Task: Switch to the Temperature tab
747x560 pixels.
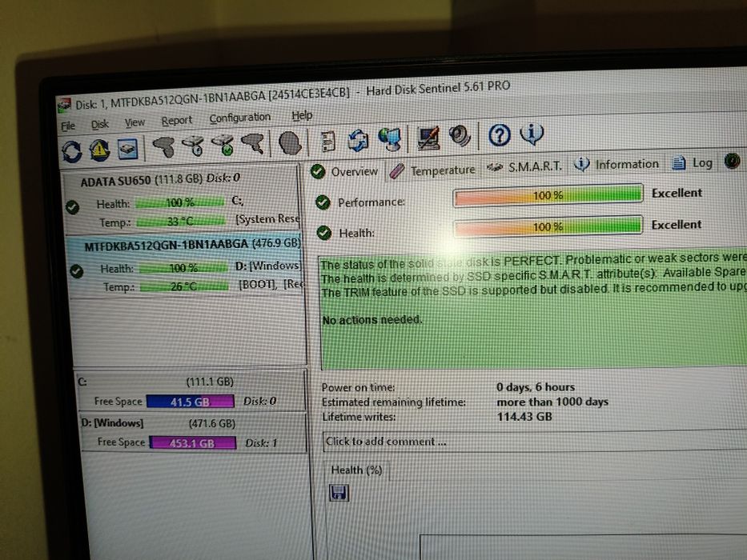Action: coord(432,170)
